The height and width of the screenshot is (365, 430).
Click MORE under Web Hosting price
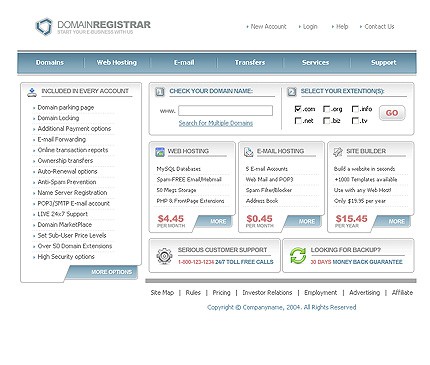(x=218, y=221)
